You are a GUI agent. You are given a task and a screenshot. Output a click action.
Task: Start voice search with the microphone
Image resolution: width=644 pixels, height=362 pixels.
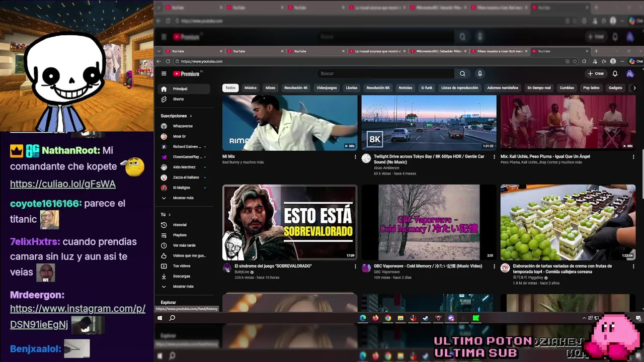[x=479, y=73]
